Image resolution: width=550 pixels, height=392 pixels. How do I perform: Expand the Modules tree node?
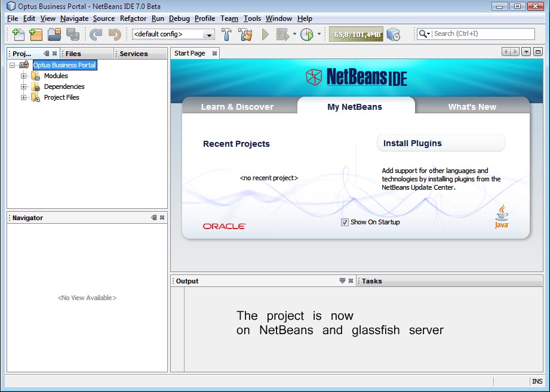point(24,76)
